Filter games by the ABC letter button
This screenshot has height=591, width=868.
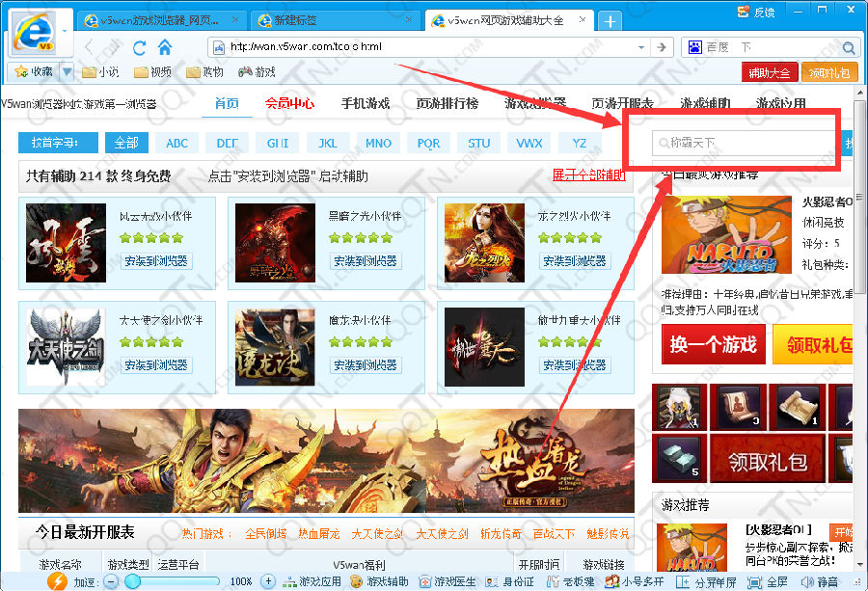click(176, 143)
